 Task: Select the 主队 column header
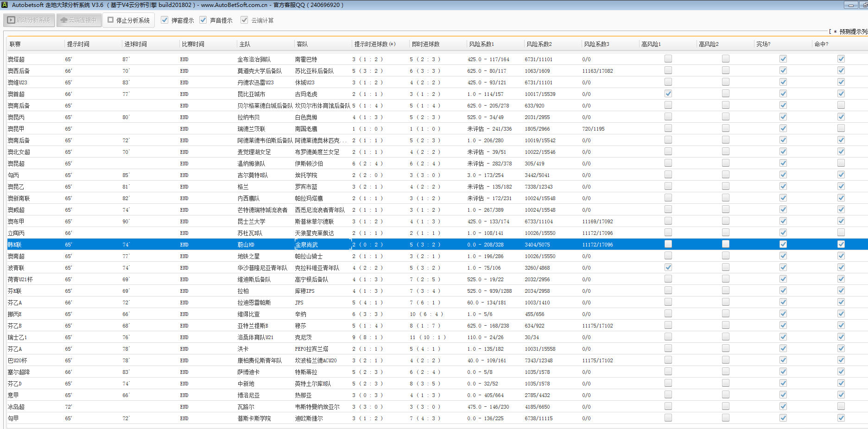(245, 44)
